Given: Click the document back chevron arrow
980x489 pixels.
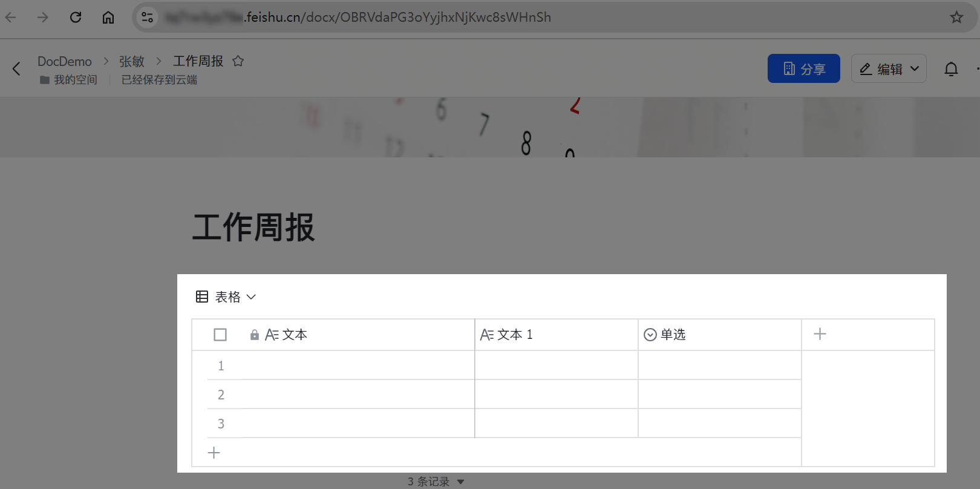Looking at the screenshot, I should click(x=16, y=69).
